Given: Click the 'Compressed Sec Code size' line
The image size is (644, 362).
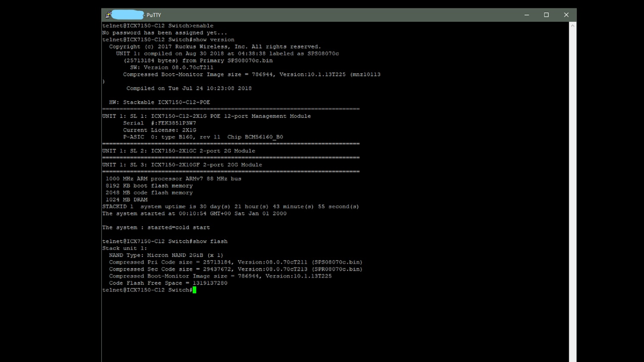Looking at the screenshot, I should (x=235, y=269).
